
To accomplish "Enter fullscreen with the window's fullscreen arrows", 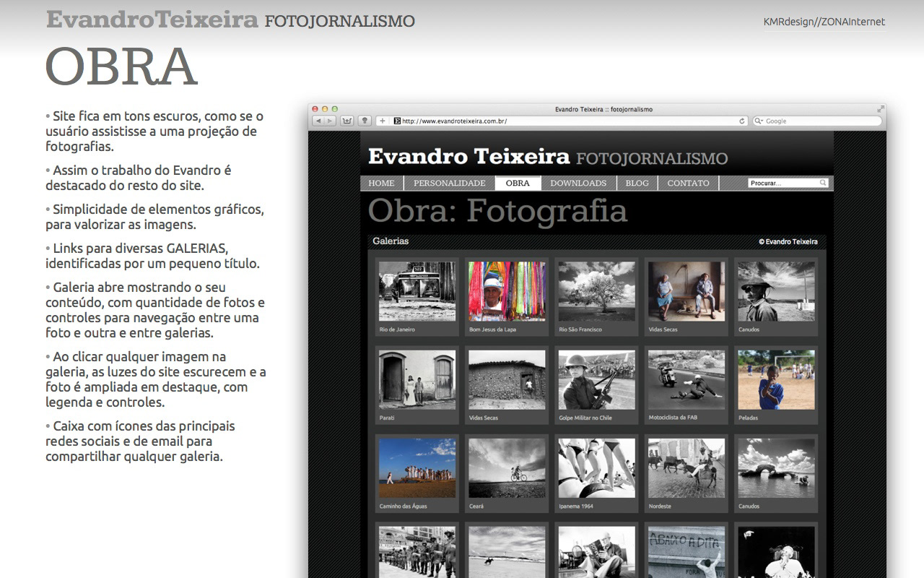I will [881, 108].
